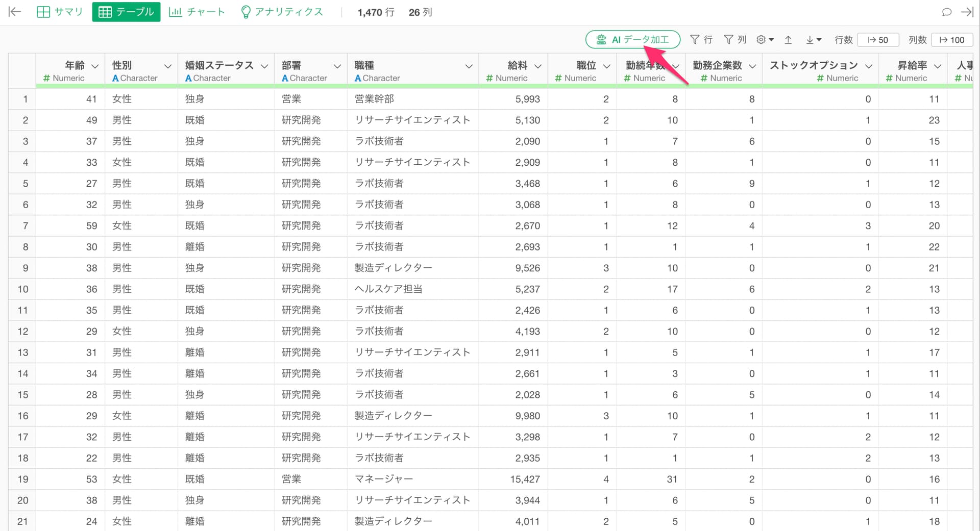This screenshot has width=980, height=531.
Task: Click the top-left back arrow icon
Action: pos(15,12)
